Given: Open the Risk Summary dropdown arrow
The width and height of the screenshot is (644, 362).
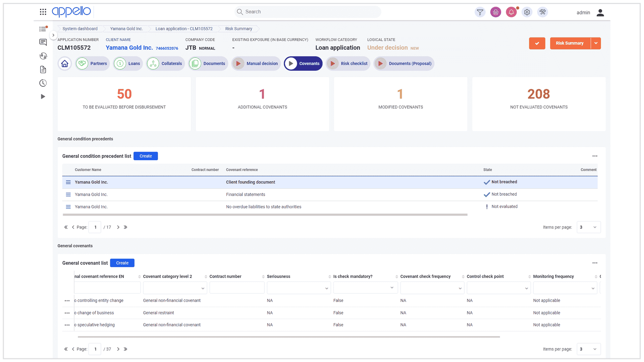Looking at the screenshot, I should 596,43.
